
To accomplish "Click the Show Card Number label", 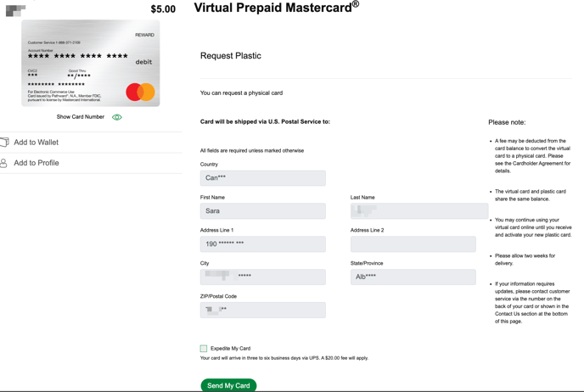I will pyautogui.click(x=81, y=117).
